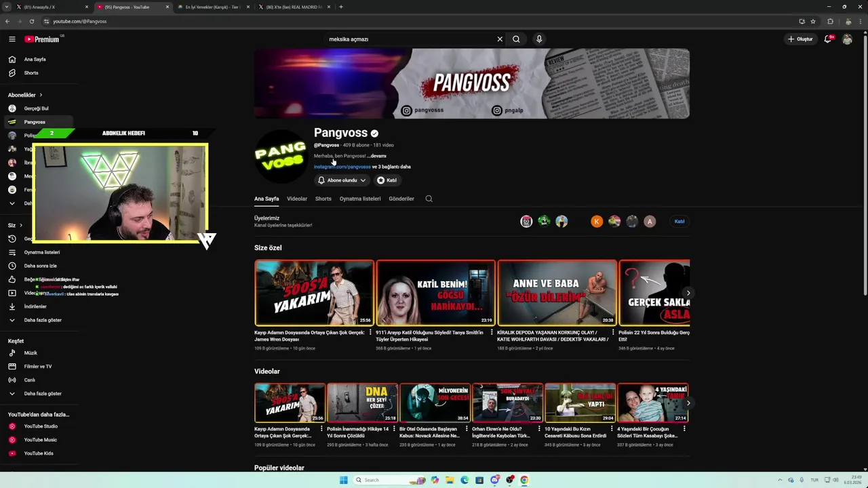Image resolution: width=868 pixels, height=488 pixels.
Task: Click the Chrome icon in the taskbar
Action: pyautogui.click(x=524, y=480)
